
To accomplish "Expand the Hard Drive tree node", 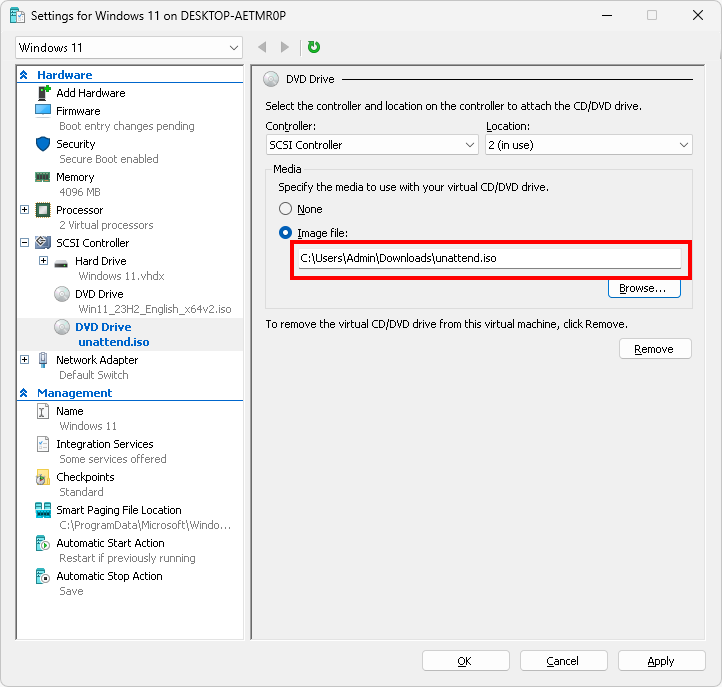I will [43, 261].
